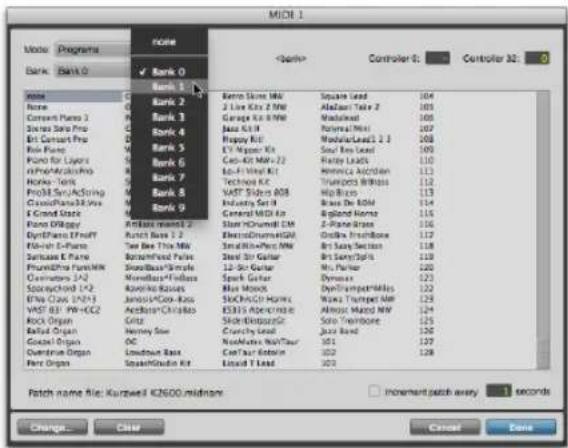Click the Clear button
The height and width of the screenshot is (448, 568).
tap(129, 427)
